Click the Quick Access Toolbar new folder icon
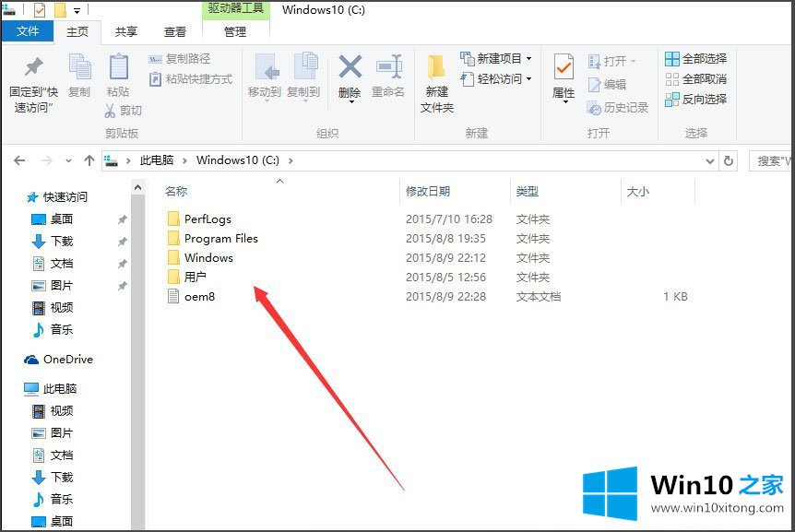 60,9
